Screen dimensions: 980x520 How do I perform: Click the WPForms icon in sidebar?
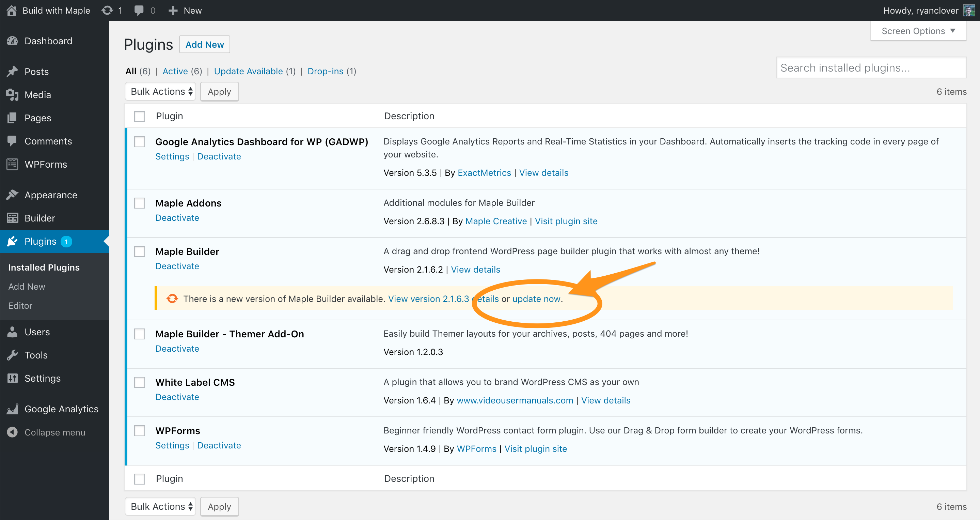coord(12,165)
